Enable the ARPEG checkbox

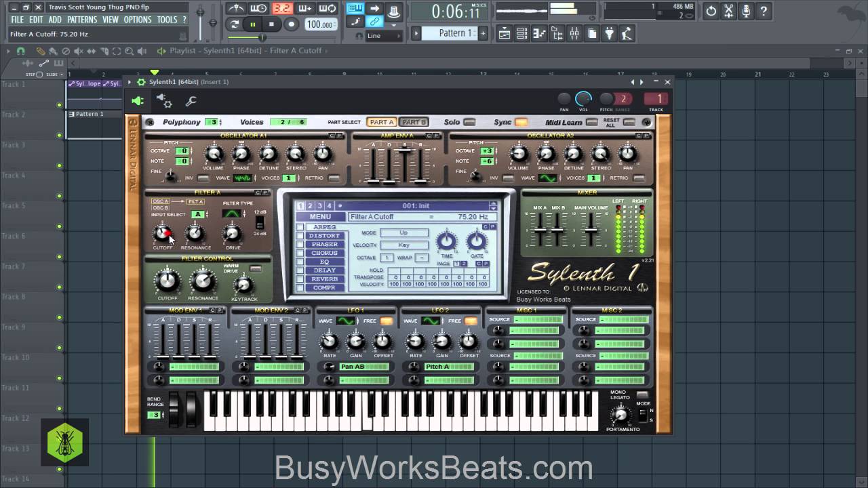click(300, 227)
